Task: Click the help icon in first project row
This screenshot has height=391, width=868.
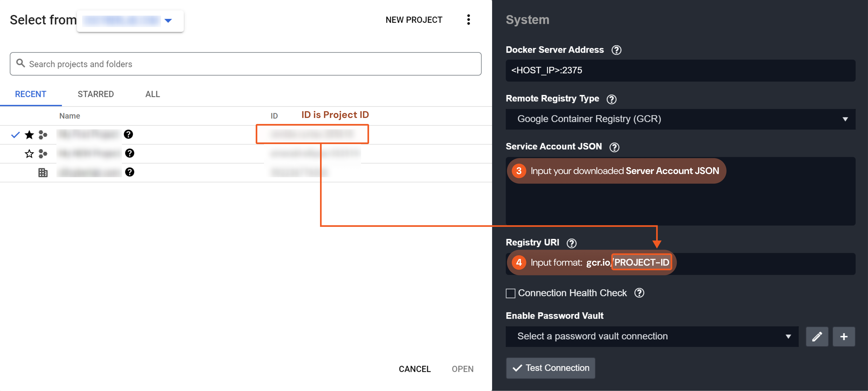Action: pyautogui.click(x=128, y=134)
